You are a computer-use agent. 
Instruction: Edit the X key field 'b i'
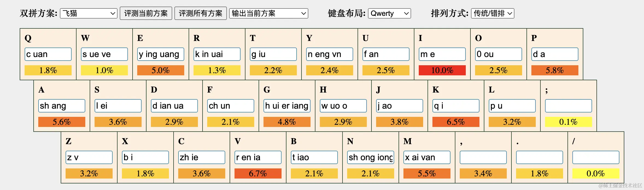click(145, 157)
